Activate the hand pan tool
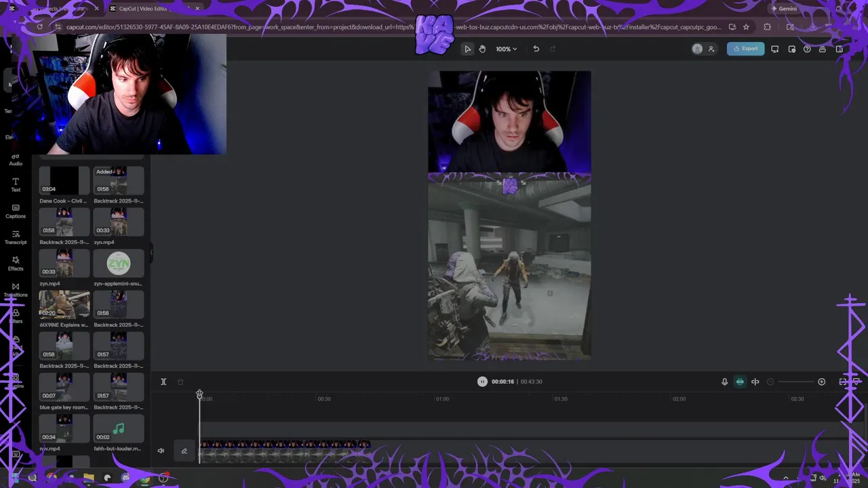 tap(482, 49)
